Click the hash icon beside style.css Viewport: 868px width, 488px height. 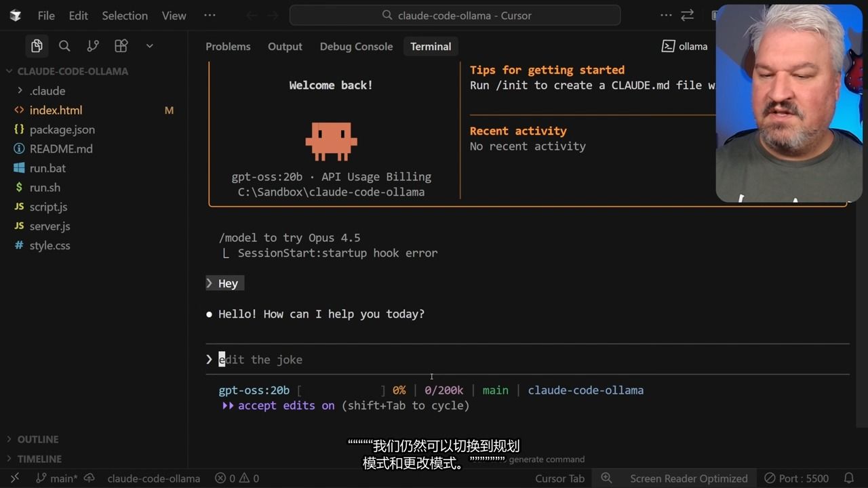[19, 245]
